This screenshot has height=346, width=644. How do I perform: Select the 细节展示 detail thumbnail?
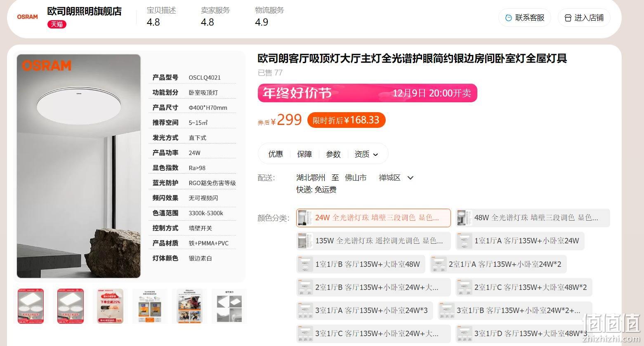[x=229, y=306]
